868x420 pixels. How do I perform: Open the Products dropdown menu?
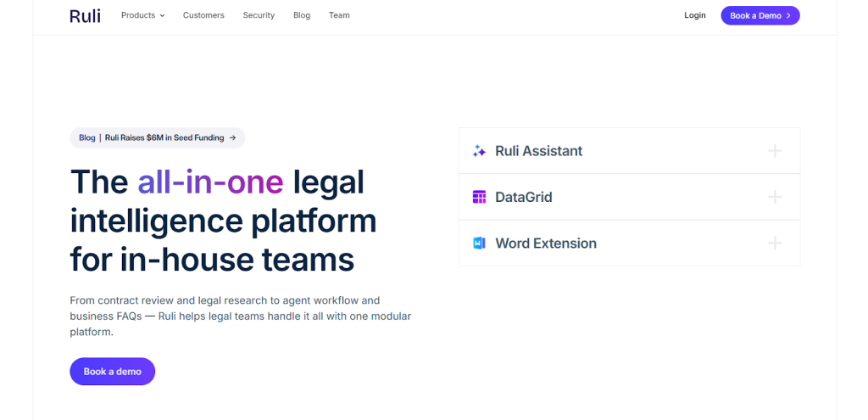coord(142,15)
